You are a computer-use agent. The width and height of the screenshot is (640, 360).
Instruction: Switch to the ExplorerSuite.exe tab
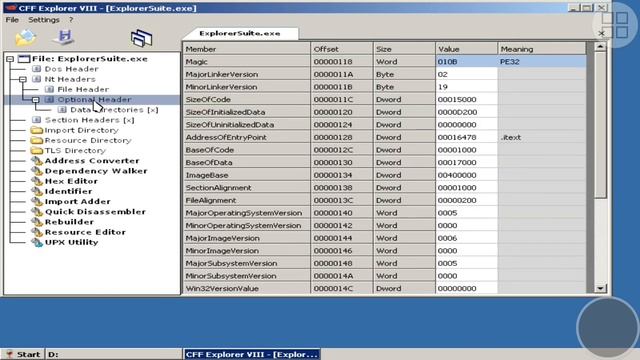[240, 33]
